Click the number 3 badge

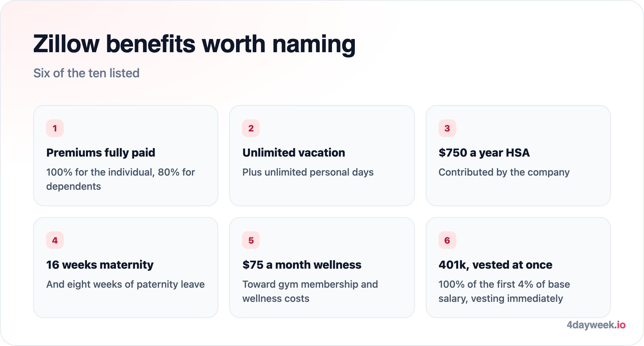447,128
